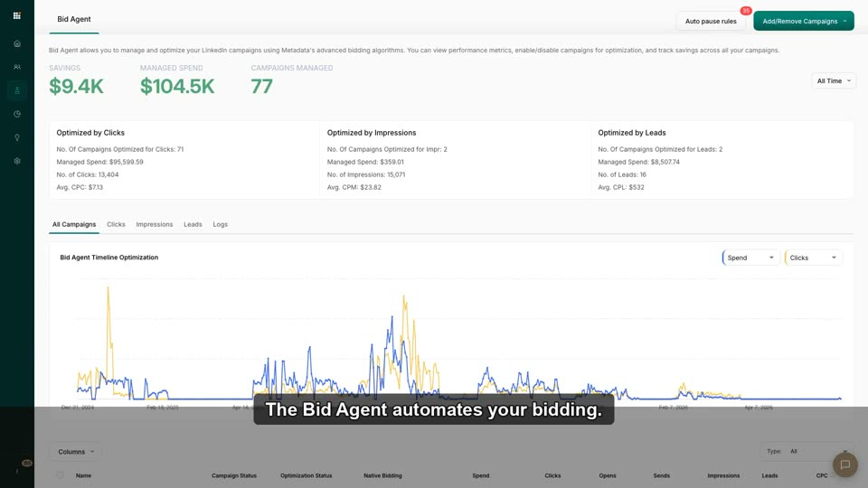The height and width of the screenshot is (488, 868).
Task: Go to the Home icon in sidebar
Action: pos(16,43)
